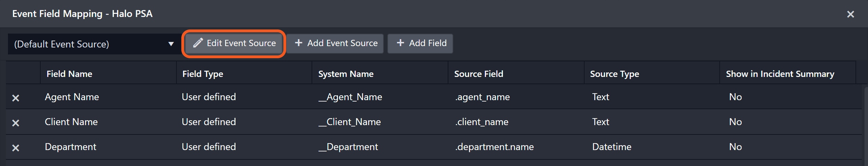Image resolution: width=868 pixels, height=166 pixels.
Task: Click Show in Incident Summary header
Action: [780, 74]
